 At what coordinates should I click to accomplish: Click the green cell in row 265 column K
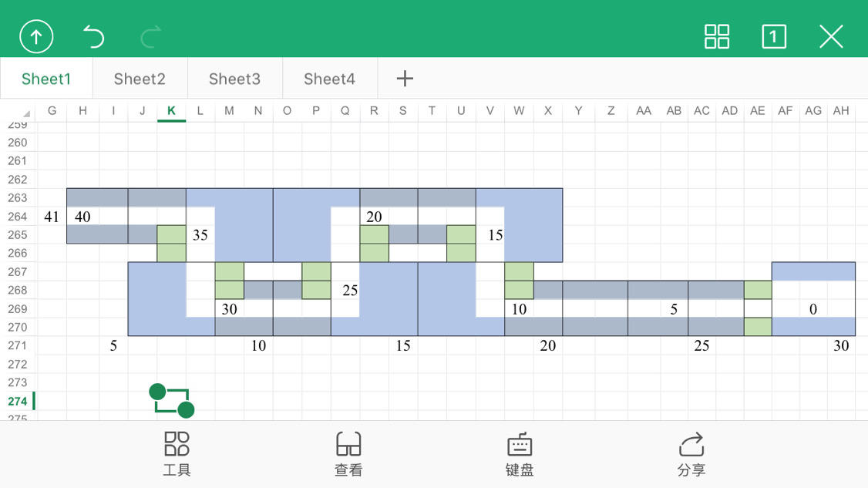point(172,234)
